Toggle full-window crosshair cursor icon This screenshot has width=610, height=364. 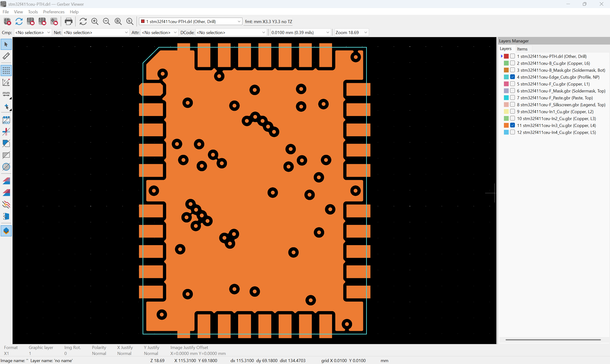6,106
